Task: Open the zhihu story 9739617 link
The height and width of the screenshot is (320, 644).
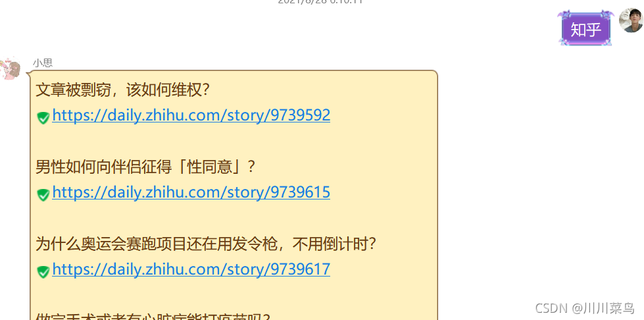Action: (x=191, y=269)
